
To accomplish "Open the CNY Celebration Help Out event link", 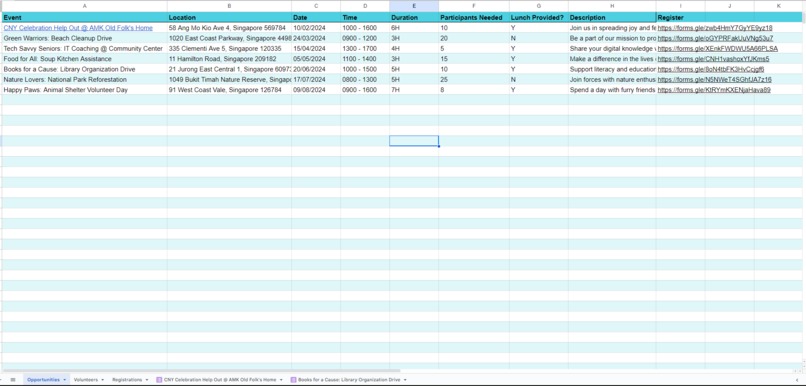I will 78,28.
